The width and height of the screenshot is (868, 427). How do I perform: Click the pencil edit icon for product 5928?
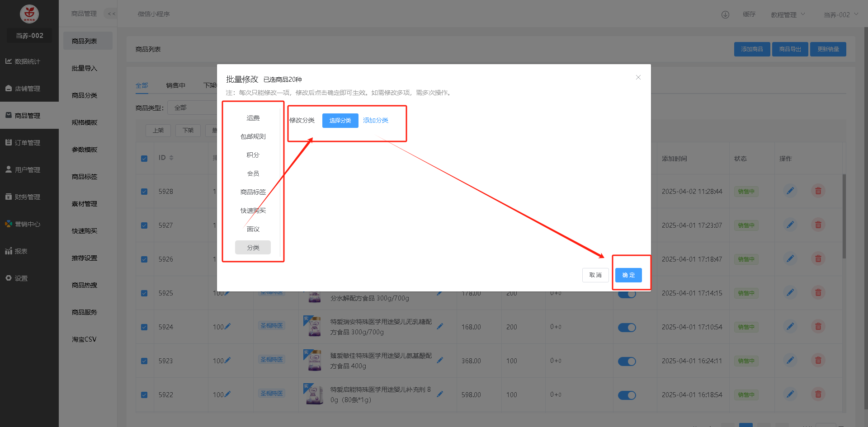pos(790,191)
